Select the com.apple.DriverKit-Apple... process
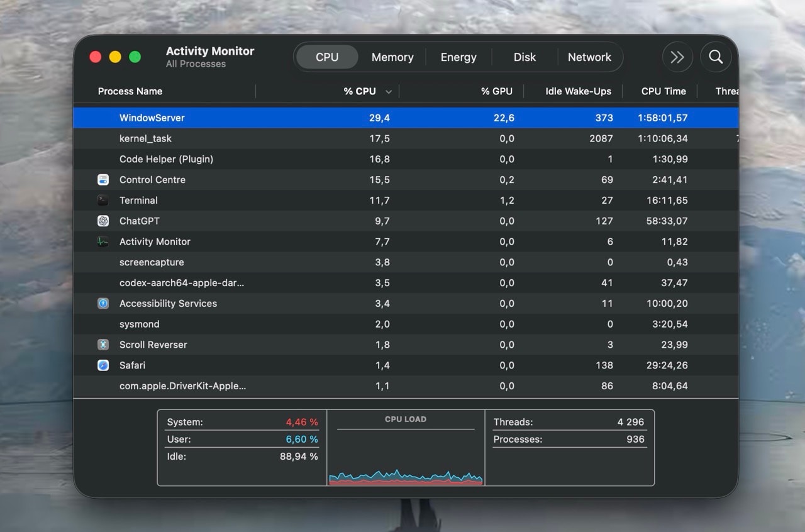Screen dimensions: 805x532 pyautogui.click(x=182, y=386)
